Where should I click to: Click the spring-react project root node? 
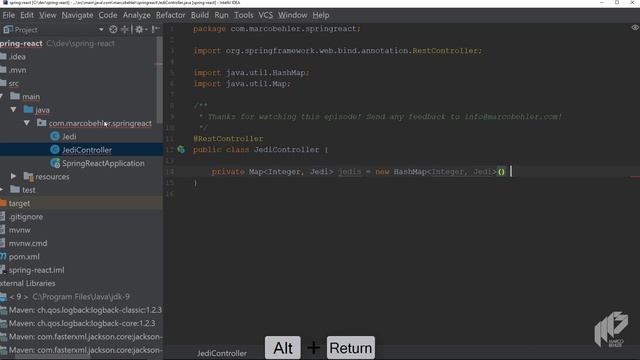pyautogui.click(x=21, y=43)
